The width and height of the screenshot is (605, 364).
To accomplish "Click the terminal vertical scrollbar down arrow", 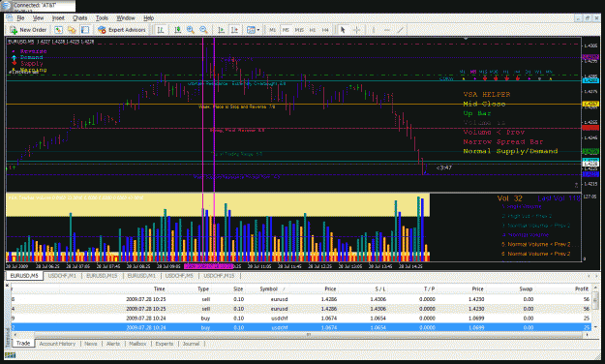I will coord(595,327).
